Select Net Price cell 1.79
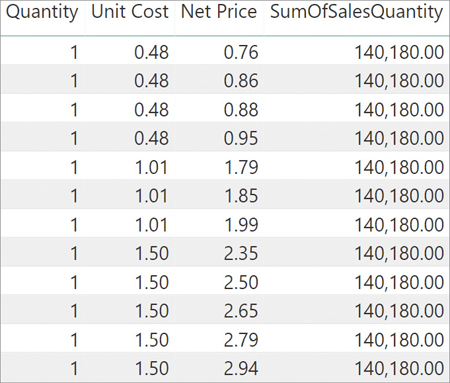Image resolution: width=450 pixels, height=383 pixels. [241, 167]
